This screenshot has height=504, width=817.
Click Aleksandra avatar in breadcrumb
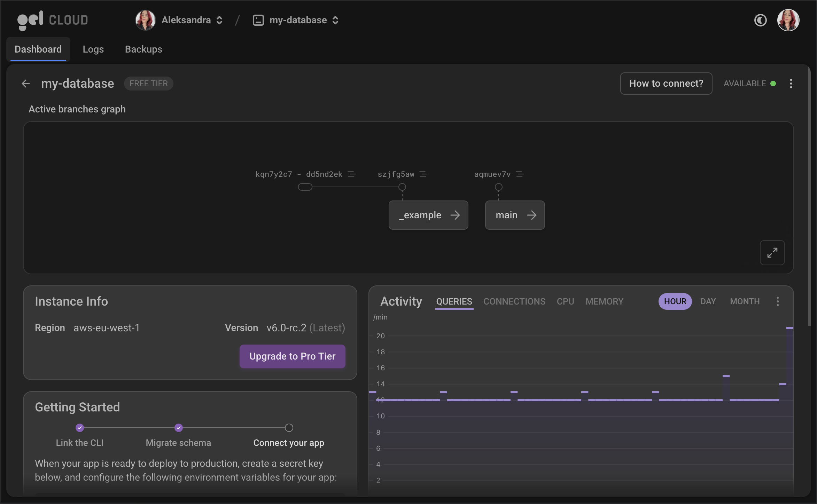145,20
